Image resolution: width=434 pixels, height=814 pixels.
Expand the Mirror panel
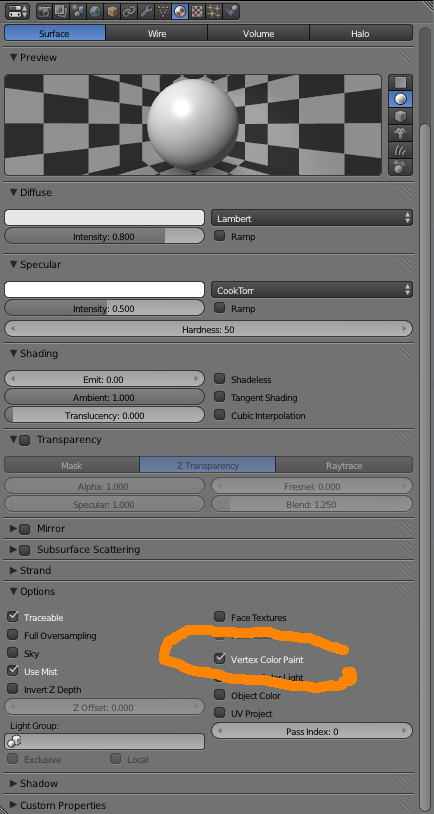pyautogui.click(x=13, y=528)
